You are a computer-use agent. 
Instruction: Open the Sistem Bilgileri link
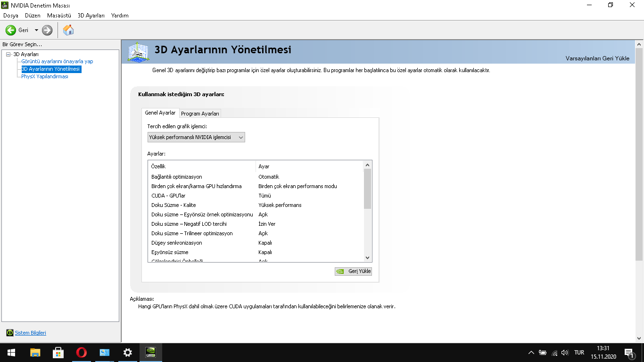[x=31, y=333]
